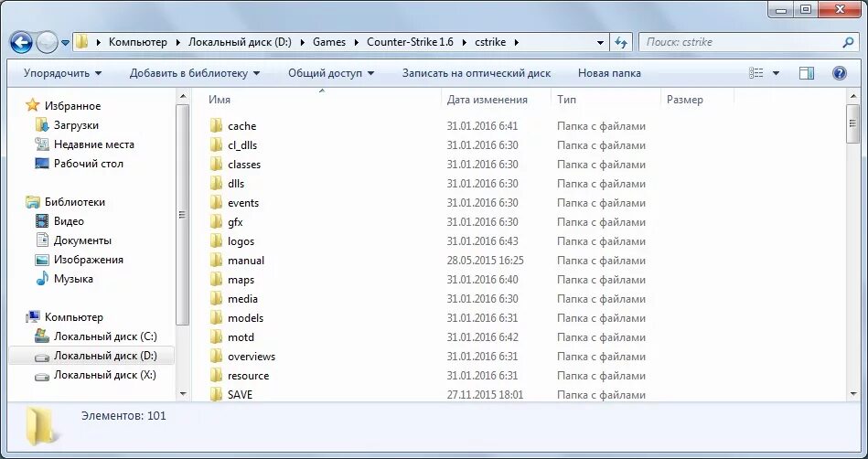Click the file list scroll down arrow

pos(853,394)
